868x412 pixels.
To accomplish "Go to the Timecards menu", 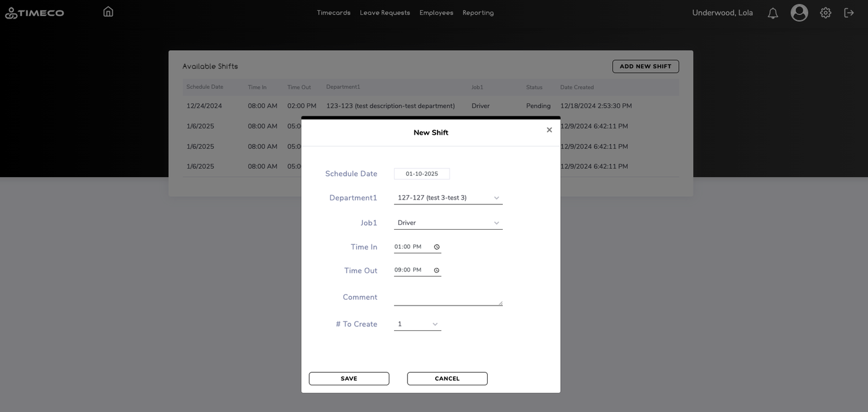I will coord(333,13).
